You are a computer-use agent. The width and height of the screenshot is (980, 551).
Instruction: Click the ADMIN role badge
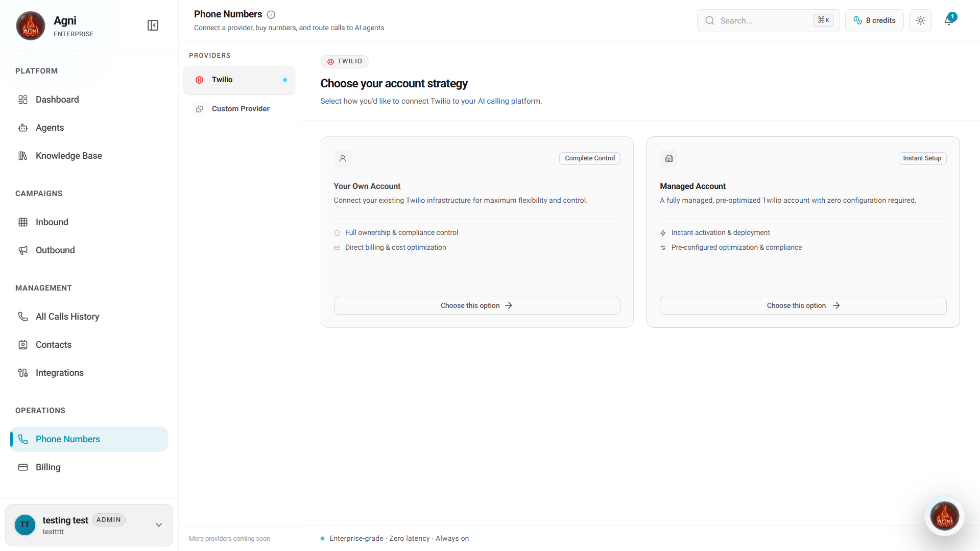(x=109, y=520)
